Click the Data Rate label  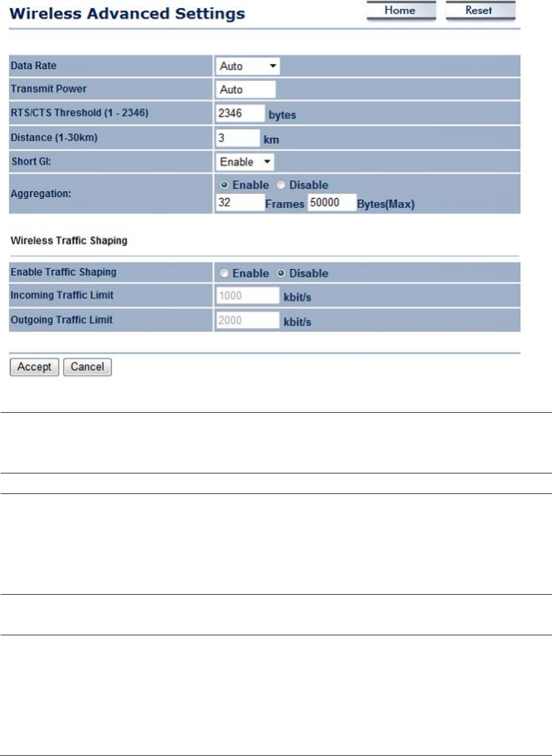pyautogui.click(x=33, y=66)
